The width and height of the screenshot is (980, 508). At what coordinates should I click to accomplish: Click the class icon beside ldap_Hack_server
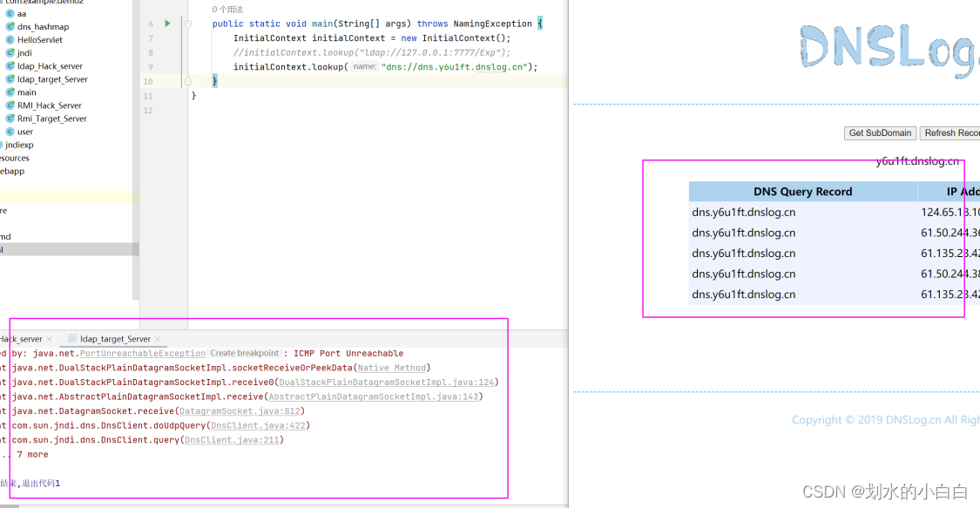click(10, 65)
